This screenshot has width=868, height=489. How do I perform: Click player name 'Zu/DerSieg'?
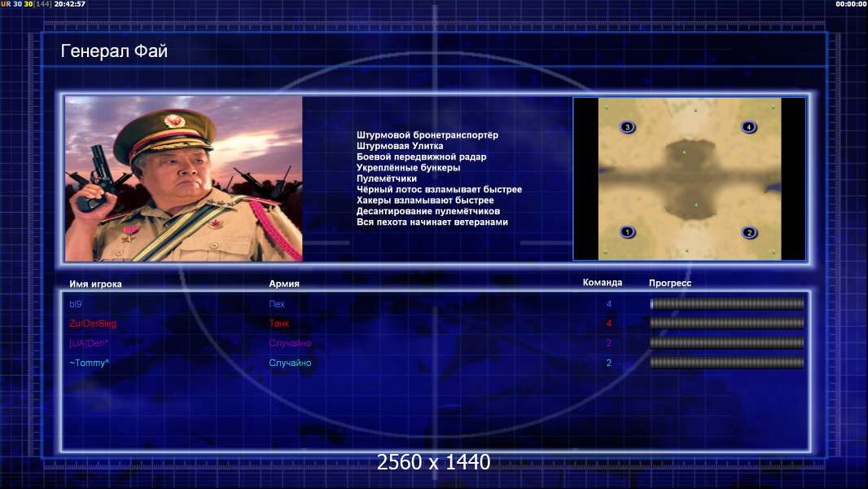click(x=93, y=324)
